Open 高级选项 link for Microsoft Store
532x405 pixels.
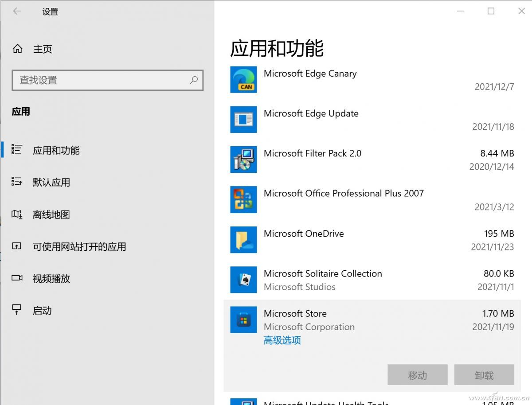click(x=282, y=340)
